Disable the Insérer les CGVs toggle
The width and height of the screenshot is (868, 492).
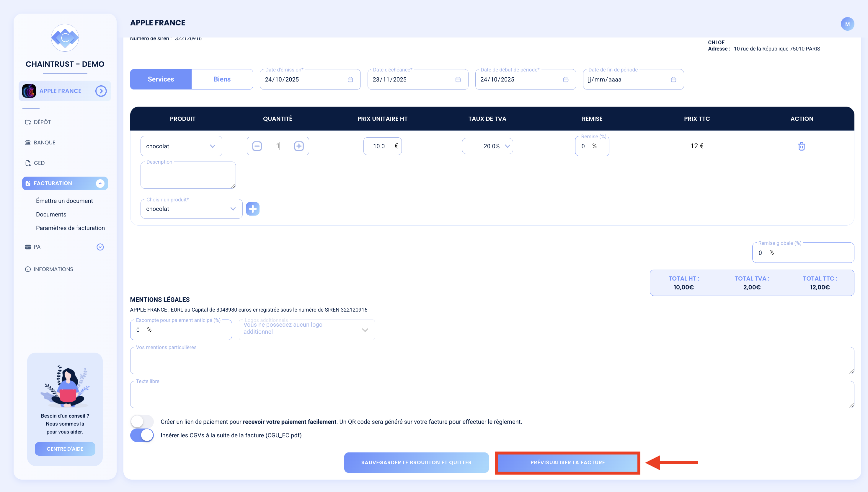[x=142, y=435]
